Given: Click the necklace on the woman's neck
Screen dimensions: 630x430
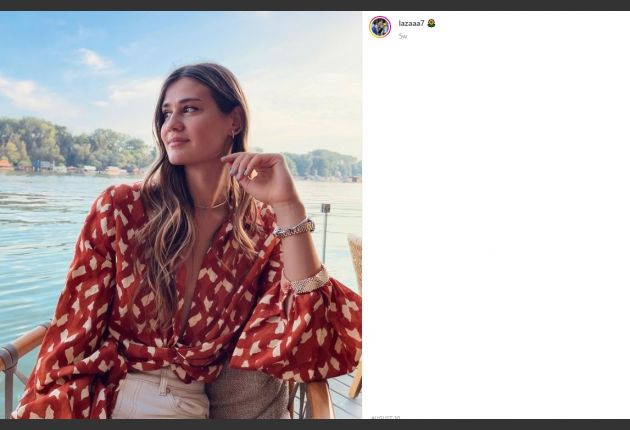Looking at the screenshot, I should pyautogui.click(x=210, y=206).
